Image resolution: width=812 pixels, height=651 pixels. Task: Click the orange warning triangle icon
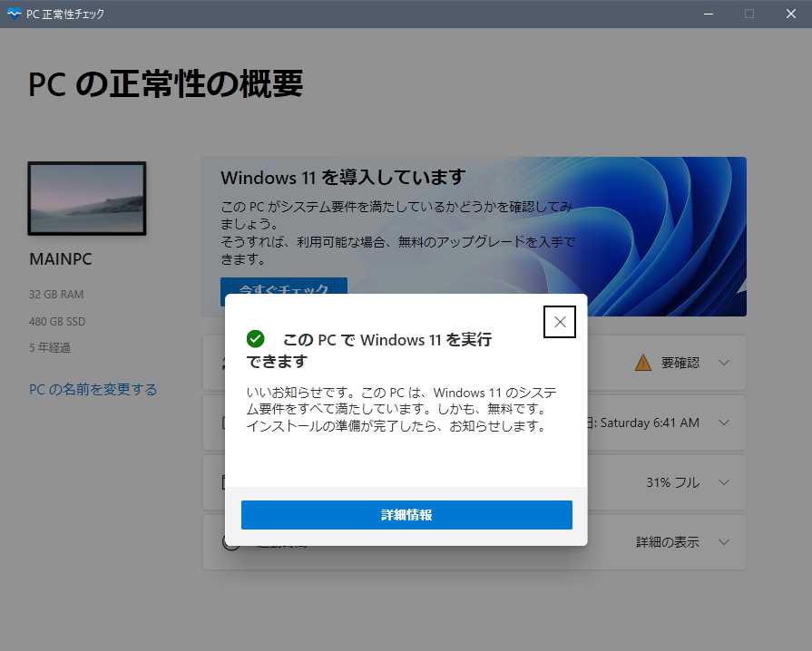pyautogui.click(x=643, y=363)
